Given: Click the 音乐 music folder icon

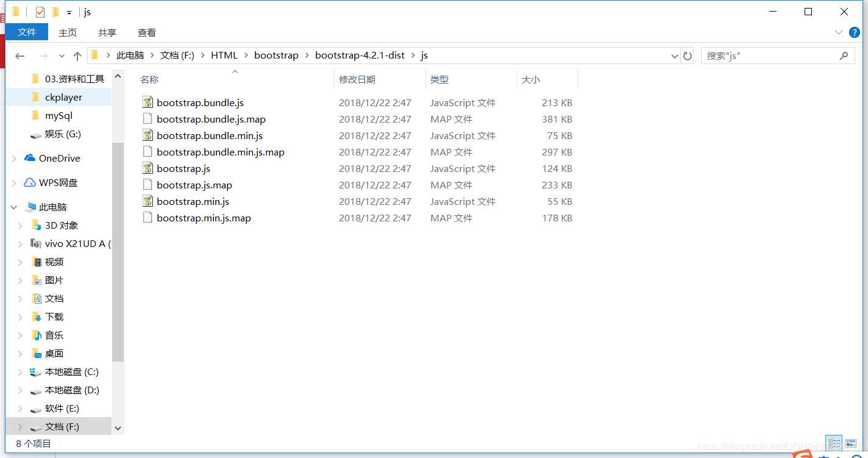Looking at the screenshot, I should pyautogui.click(x=36, y=335).
